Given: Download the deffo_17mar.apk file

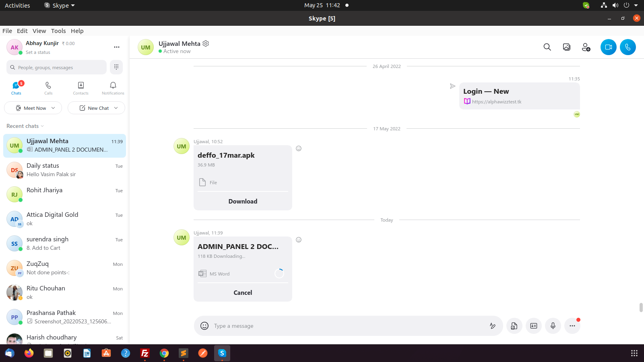Looking at the screenshot, I should pos(243,201).
